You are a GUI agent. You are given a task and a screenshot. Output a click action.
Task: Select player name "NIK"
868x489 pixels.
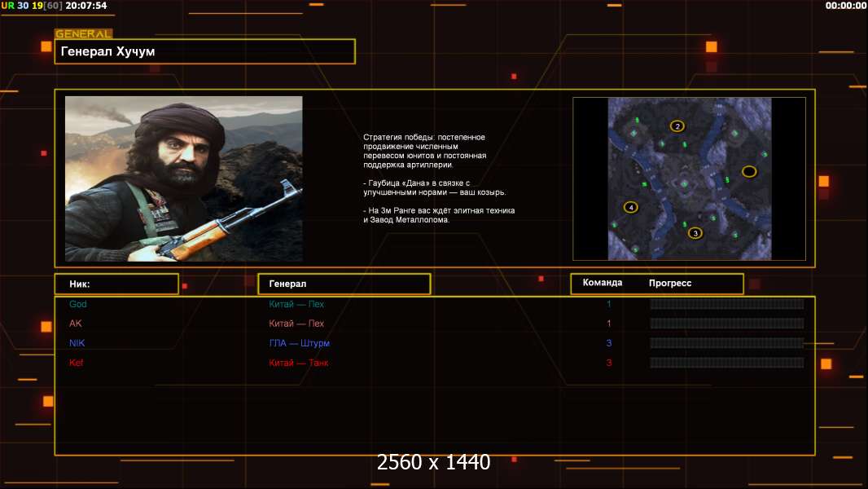point(77,343)
